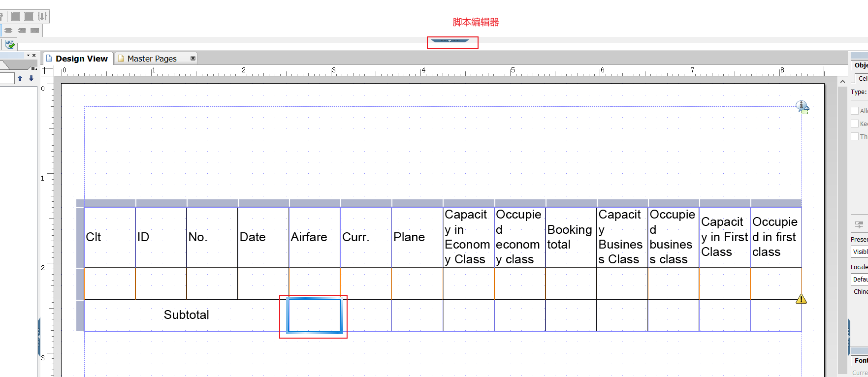Close the left palette panel
The width and height of the screenshot is (868, 377).
coord(34,56)
